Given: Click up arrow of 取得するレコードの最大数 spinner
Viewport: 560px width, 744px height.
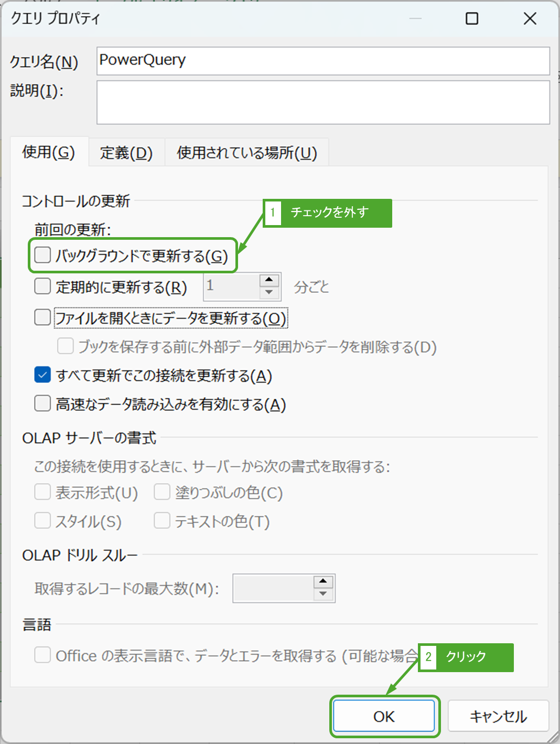Looking at the screenshot, I should click(324, 581).
